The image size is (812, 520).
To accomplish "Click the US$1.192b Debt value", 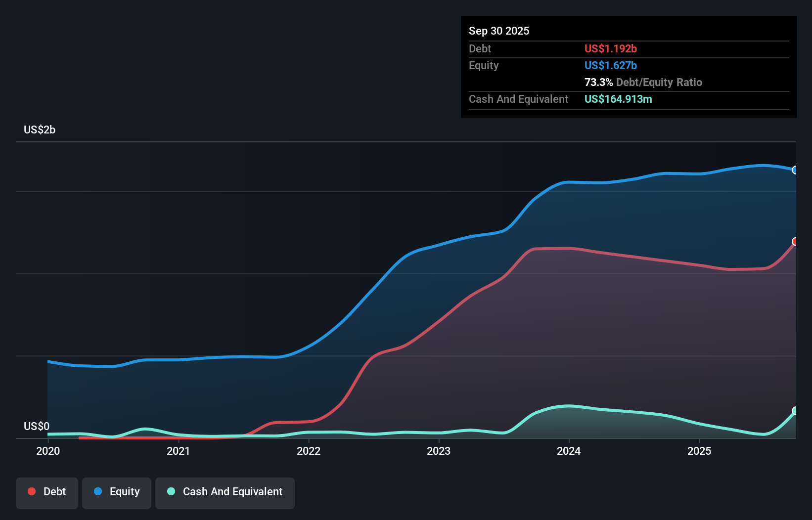I will point(611,48).
